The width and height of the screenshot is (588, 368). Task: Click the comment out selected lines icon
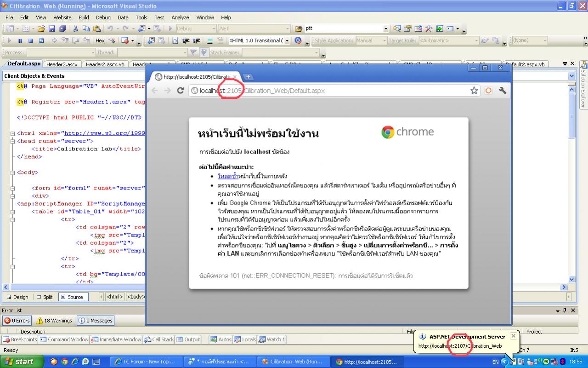click(x=209, y=40)
